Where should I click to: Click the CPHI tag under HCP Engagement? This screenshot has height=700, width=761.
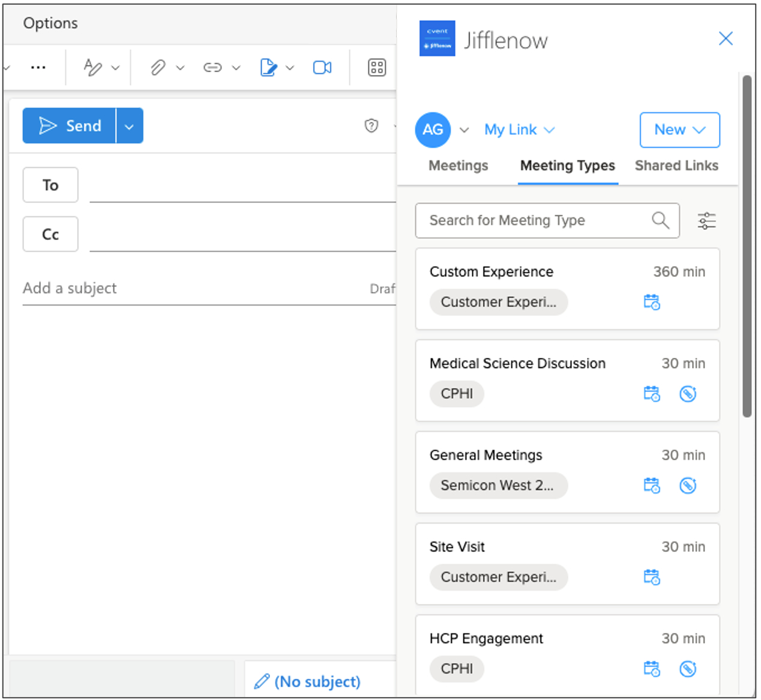(x=457, y=669)
